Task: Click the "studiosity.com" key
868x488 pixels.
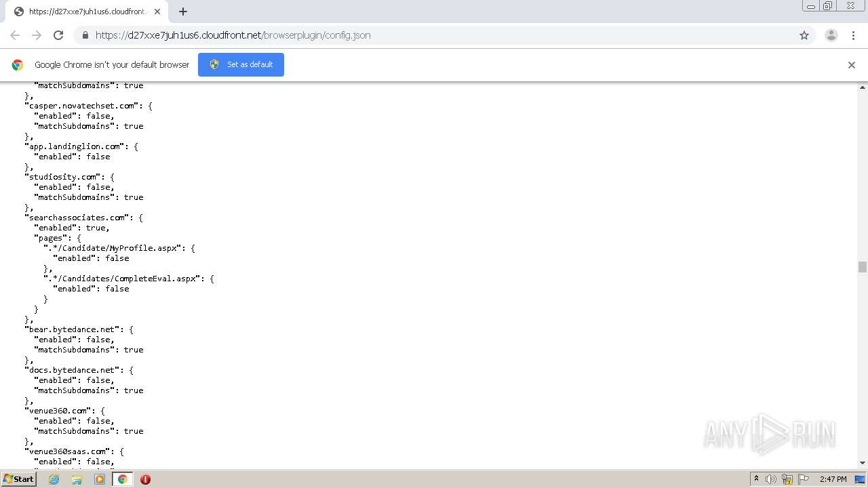Action: pos(63,177)
